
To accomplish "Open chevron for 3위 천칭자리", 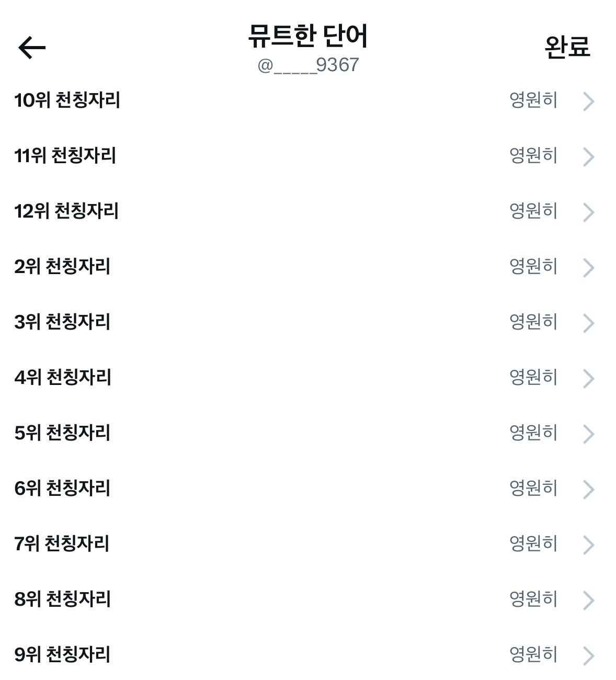I will (x=588, y=323).
